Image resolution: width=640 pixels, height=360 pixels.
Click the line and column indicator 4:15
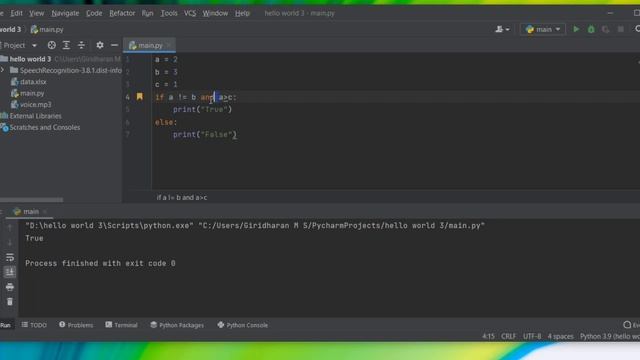click(488, 336)
